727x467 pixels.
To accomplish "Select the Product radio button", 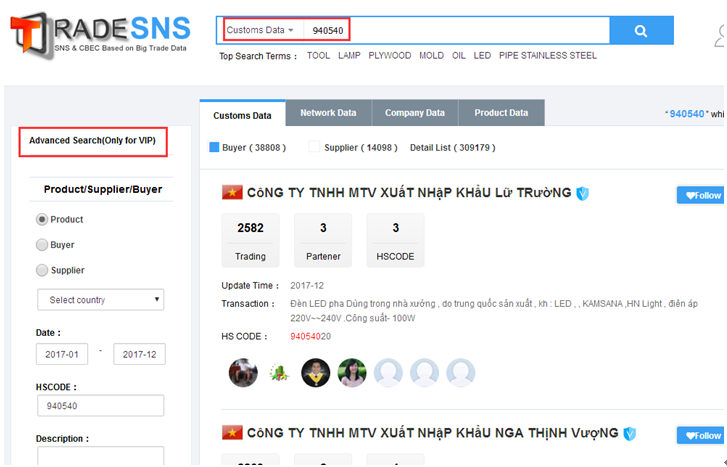I will click(42, 219).
